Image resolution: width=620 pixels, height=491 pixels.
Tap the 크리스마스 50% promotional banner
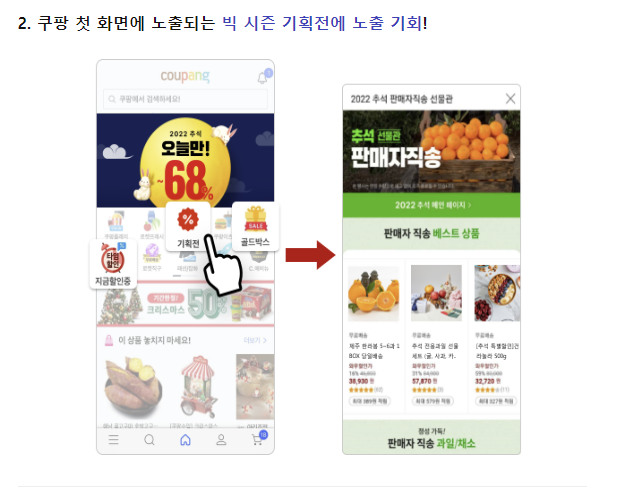pyautogui.click(x=185, y=303)
